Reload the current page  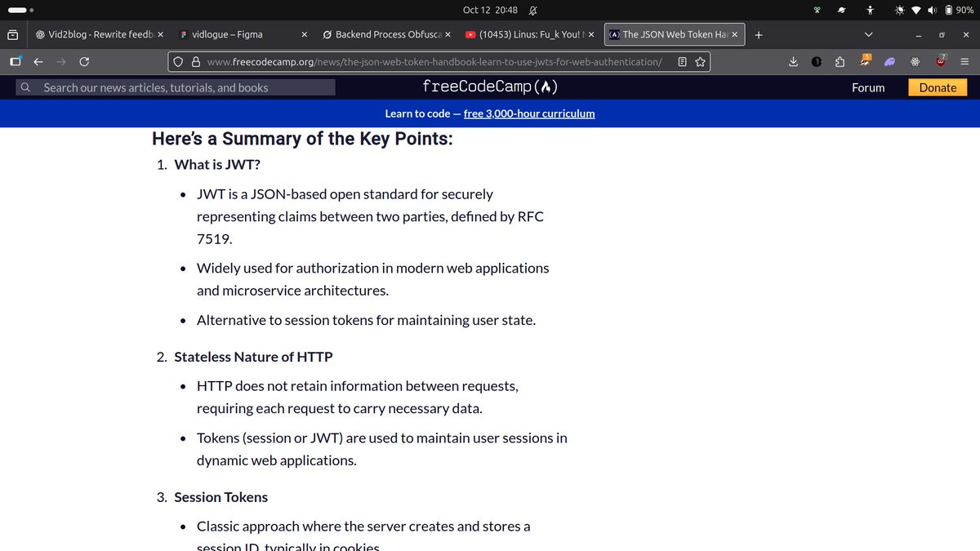(x=84, y=61)
